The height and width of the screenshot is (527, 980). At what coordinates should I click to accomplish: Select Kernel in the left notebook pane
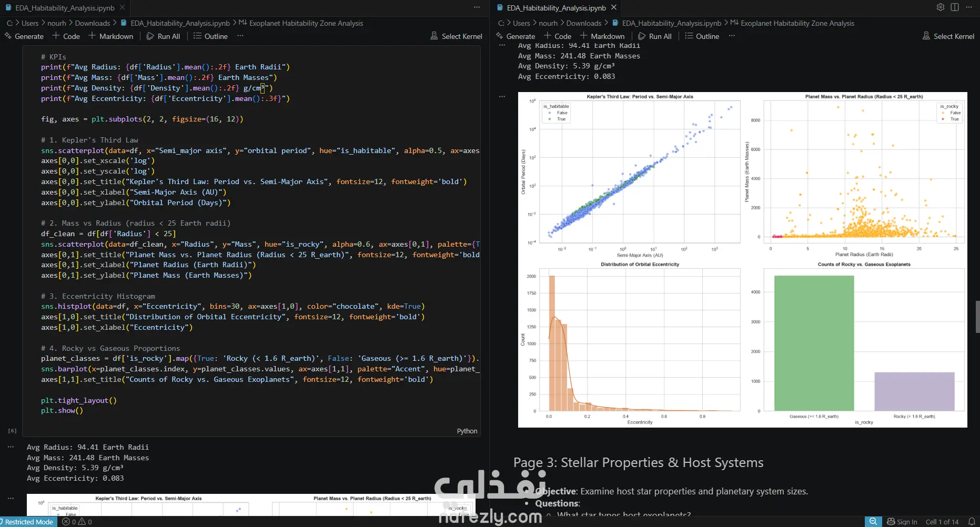click(456, 36)
